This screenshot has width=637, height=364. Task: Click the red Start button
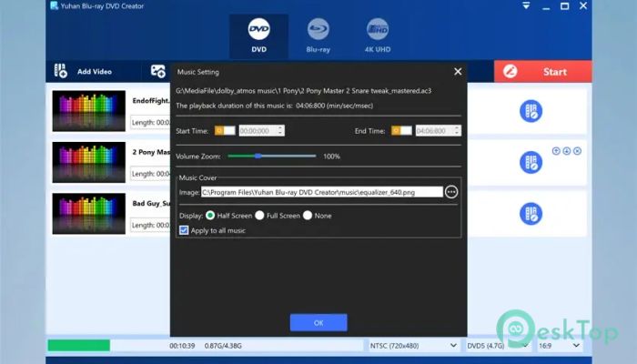(x=542, y=72)
